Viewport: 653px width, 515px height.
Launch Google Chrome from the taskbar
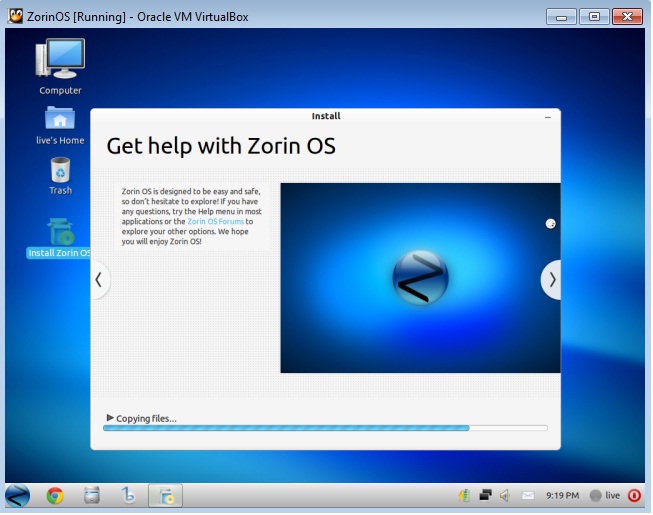pos(55,495)
